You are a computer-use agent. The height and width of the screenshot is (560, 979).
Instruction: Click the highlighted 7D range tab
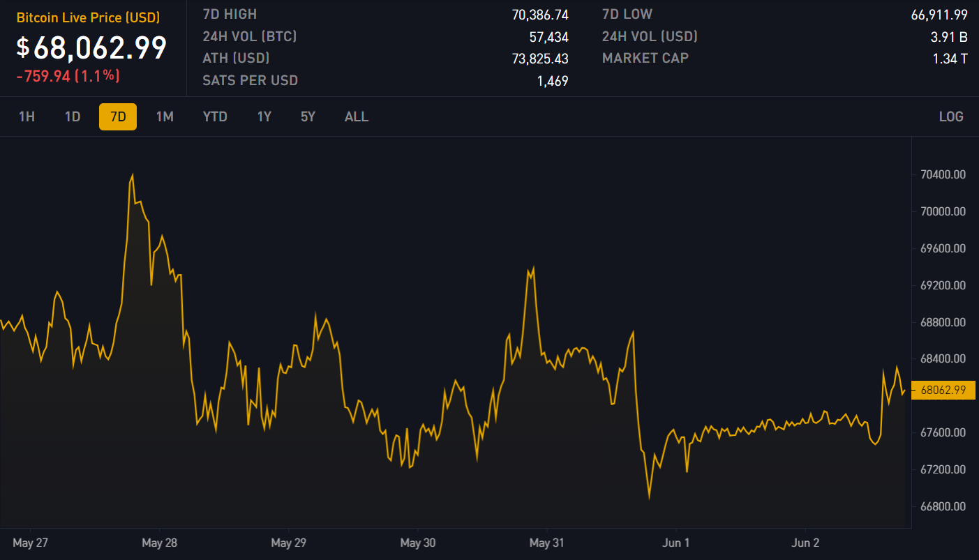pos(118,116)
